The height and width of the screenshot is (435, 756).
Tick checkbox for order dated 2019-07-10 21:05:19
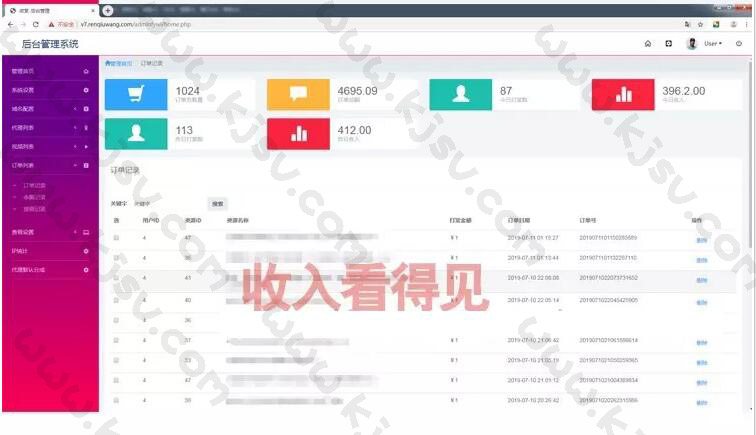(116, 360)
